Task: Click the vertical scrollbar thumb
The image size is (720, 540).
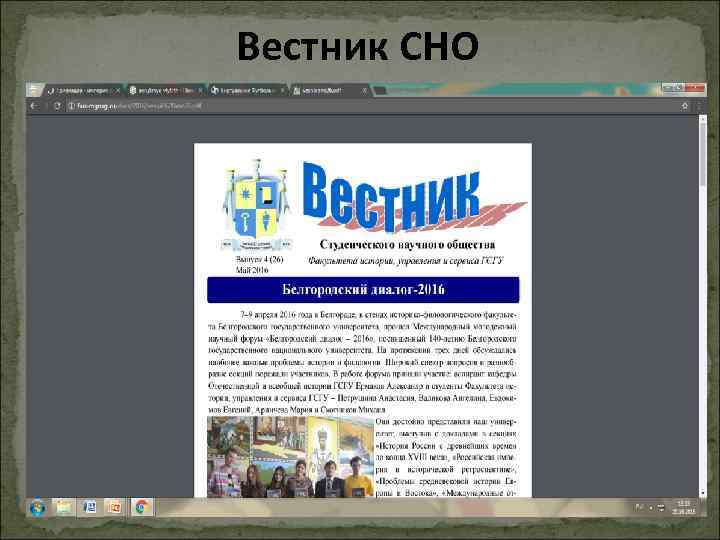Action: click(703, 154)
